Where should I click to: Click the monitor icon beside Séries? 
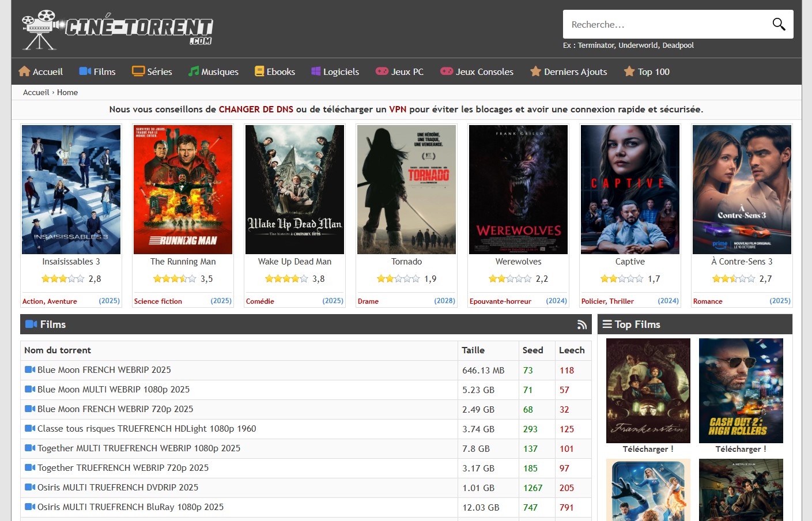tap(138, 71)
